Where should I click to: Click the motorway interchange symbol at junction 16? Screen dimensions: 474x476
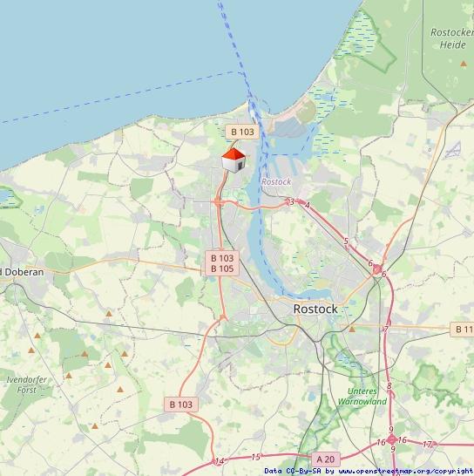[392, 439]
